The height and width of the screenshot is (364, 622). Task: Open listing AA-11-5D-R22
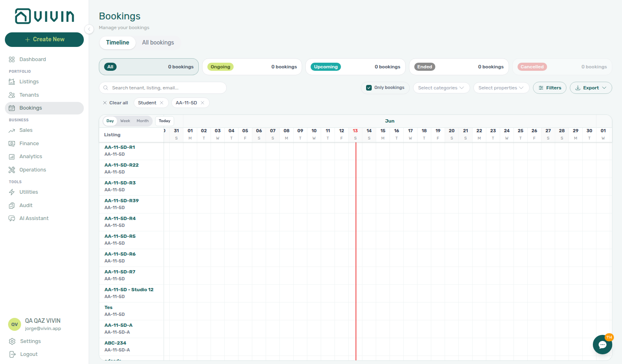(121, 165)
